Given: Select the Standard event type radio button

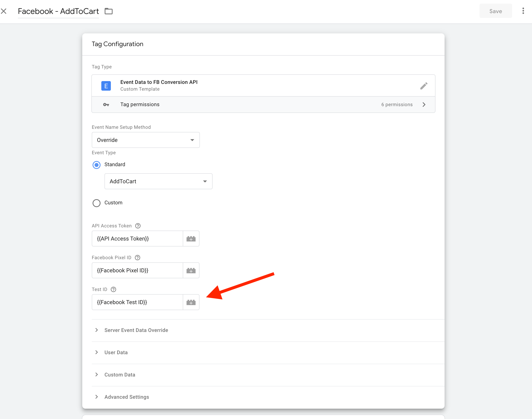Looking at the screenshot, I should point(96,165).
